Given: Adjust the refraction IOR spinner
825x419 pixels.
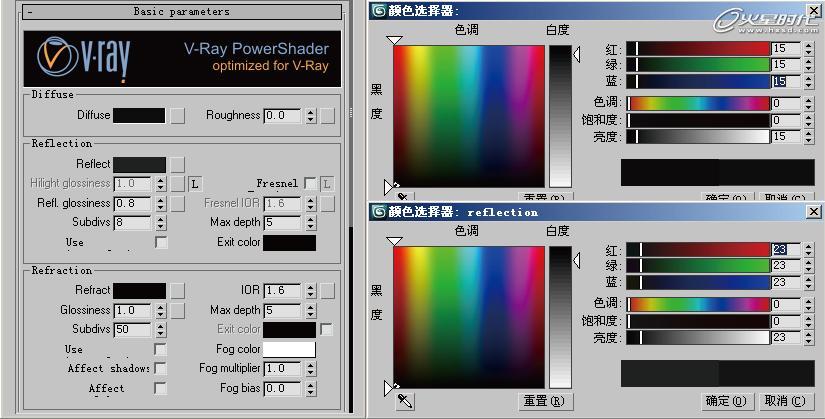Looking at the screenshot, I should tap(310, 291).
